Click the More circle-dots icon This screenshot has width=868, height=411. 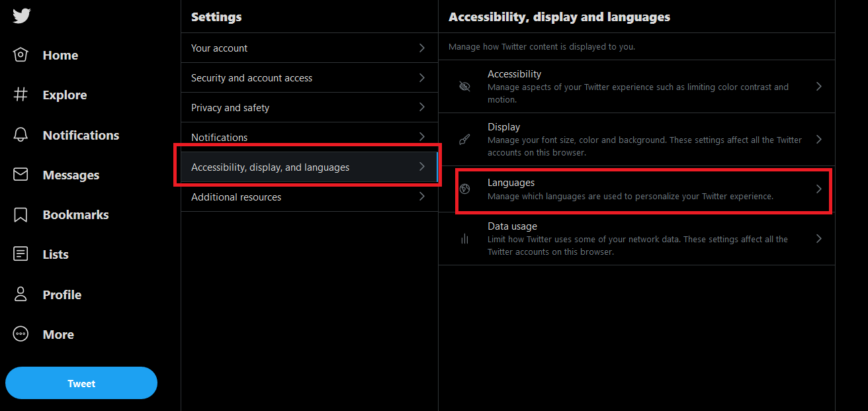tap(21, 334)
